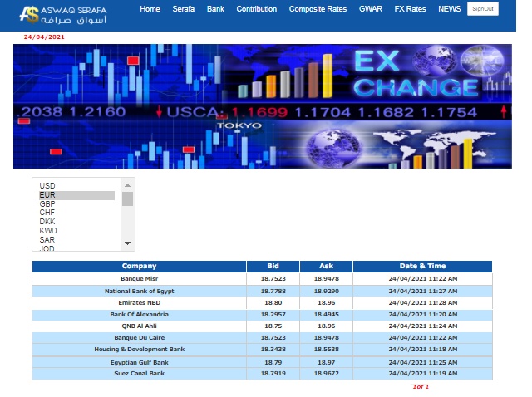Click Banque Du Caire
This screenshot has height=397, width=532.
[140, 338]
